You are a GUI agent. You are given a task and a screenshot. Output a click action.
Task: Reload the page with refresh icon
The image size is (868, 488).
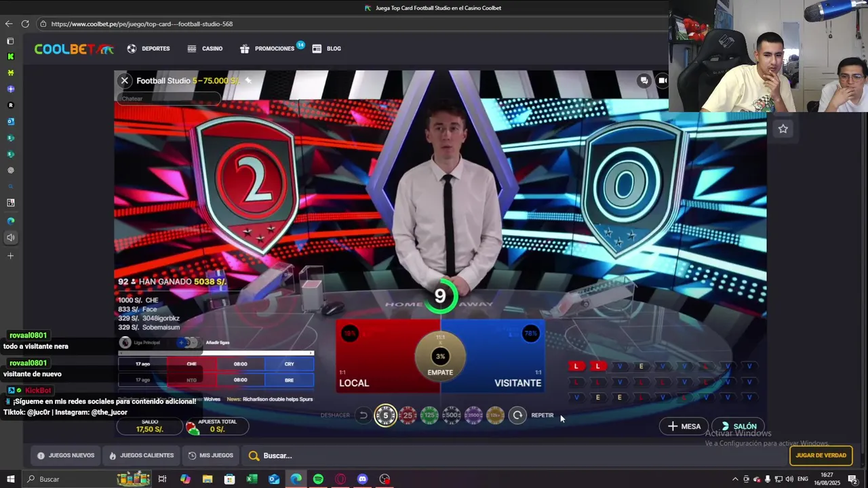pyautogui.click(x=25, y=24)
